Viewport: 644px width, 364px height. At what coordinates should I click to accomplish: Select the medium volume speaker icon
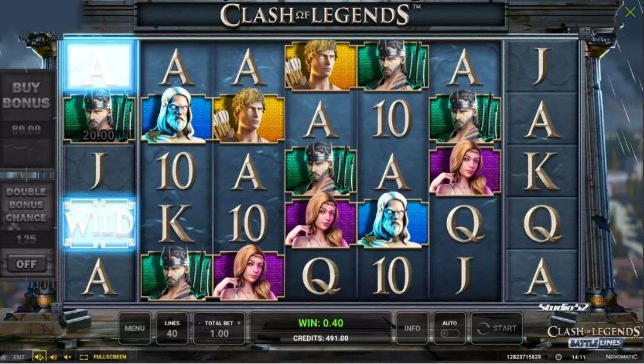(54, 357)
